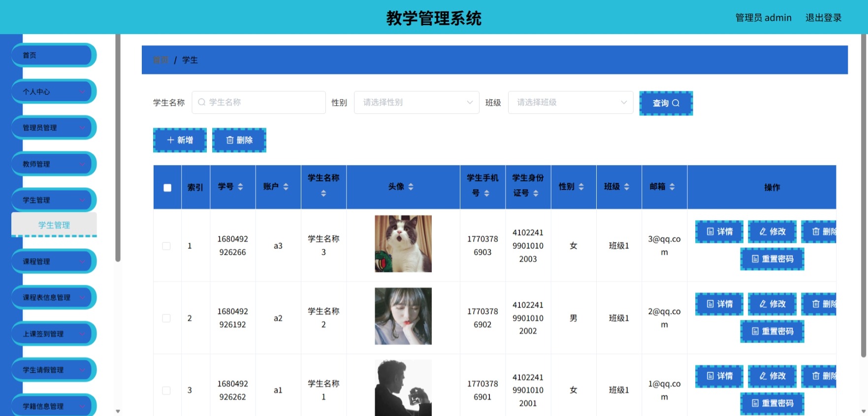This screenshot has height=416, width=868.
Task: Select all rows with header checkbox
Action: [x=167, y=188]
